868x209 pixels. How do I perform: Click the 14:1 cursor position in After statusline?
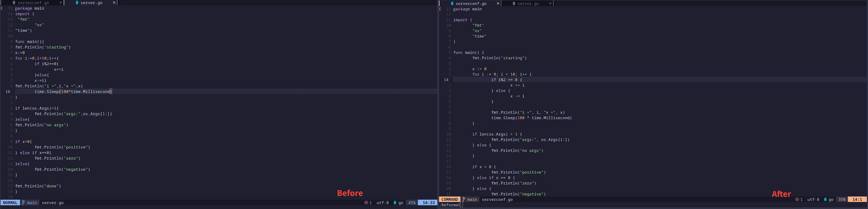point(857,200)
